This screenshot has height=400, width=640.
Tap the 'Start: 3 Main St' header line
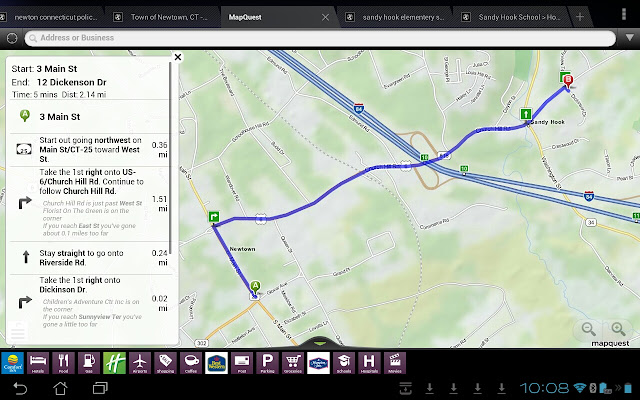[x=44, y=69]
